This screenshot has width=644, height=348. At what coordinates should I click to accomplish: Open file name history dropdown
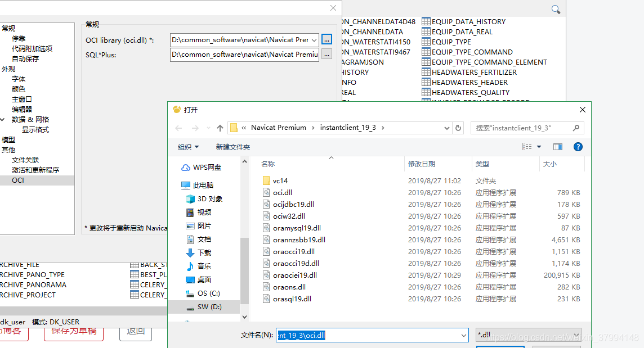pyautogui.click(x=464, y=335)
